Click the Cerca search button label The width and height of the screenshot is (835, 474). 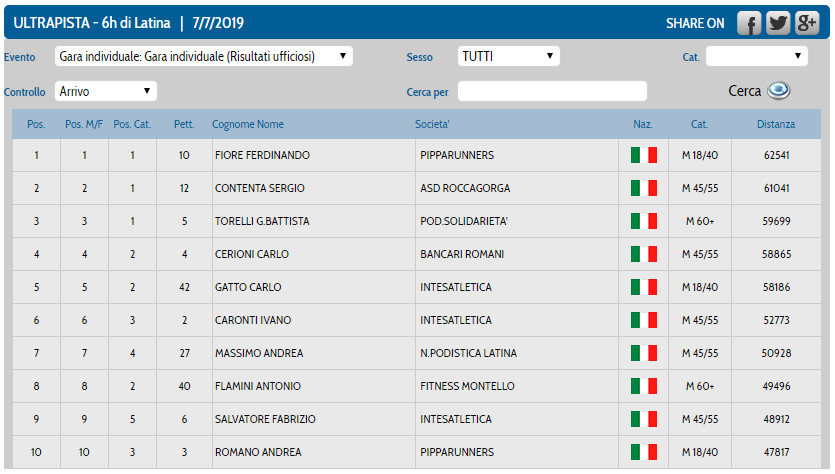click(744, 91)
